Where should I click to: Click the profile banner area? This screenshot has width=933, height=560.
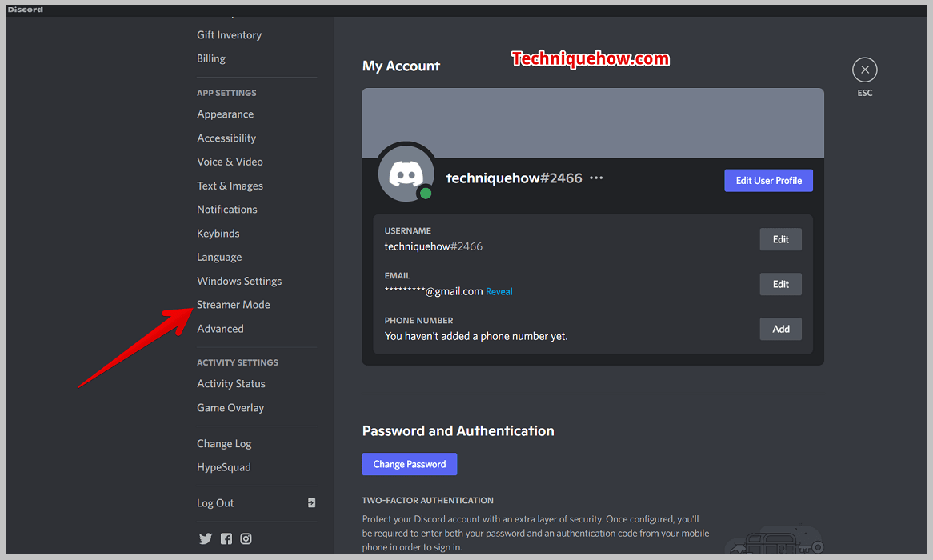pyautogui.click(x=593, y=123)
